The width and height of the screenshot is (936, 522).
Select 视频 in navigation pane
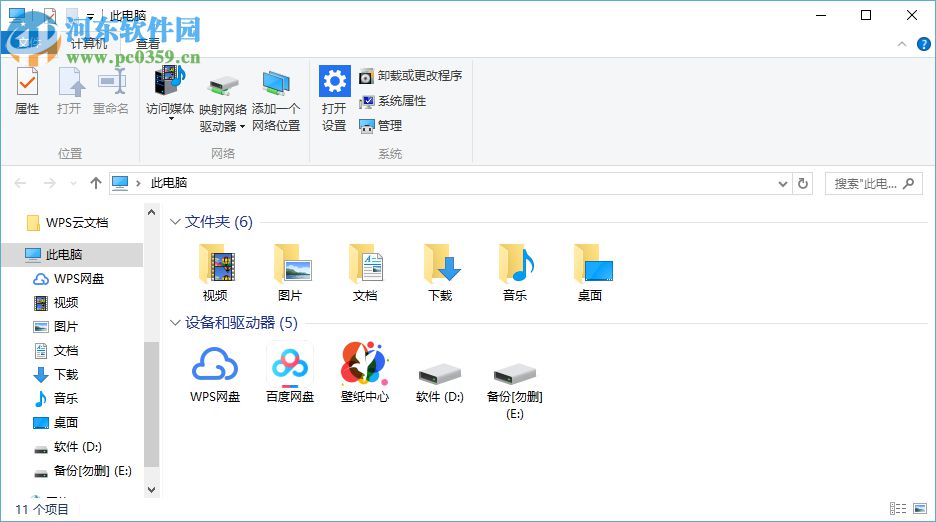coord(56,303)
